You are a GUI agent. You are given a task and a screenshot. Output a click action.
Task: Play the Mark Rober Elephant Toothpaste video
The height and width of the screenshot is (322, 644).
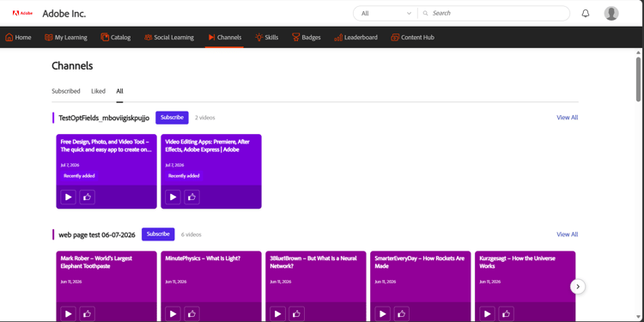68,313
